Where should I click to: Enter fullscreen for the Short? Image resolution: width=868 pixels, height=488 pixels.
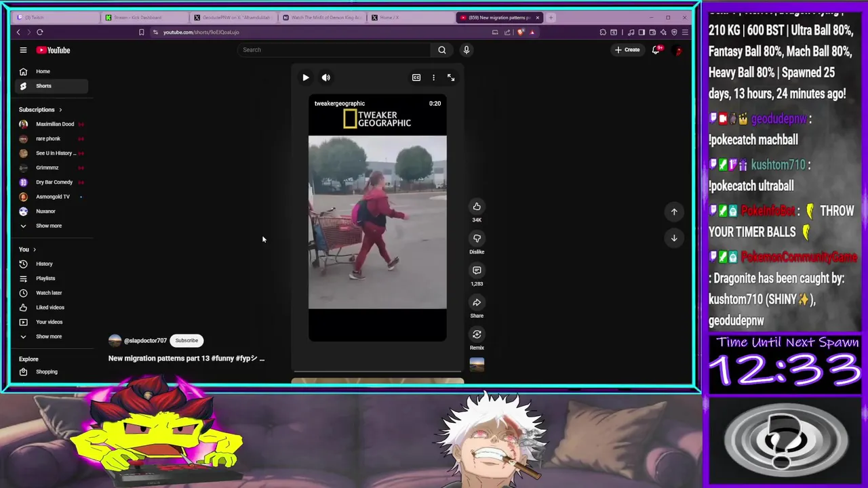pyautogui.click(x=451, y=77)
